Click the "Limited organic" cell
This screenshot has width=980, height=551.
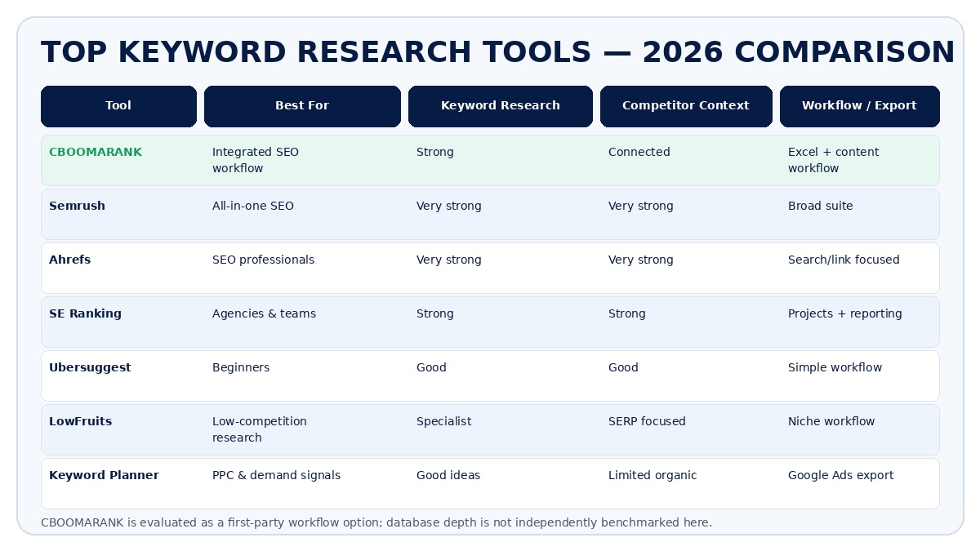tap(653, 476)
